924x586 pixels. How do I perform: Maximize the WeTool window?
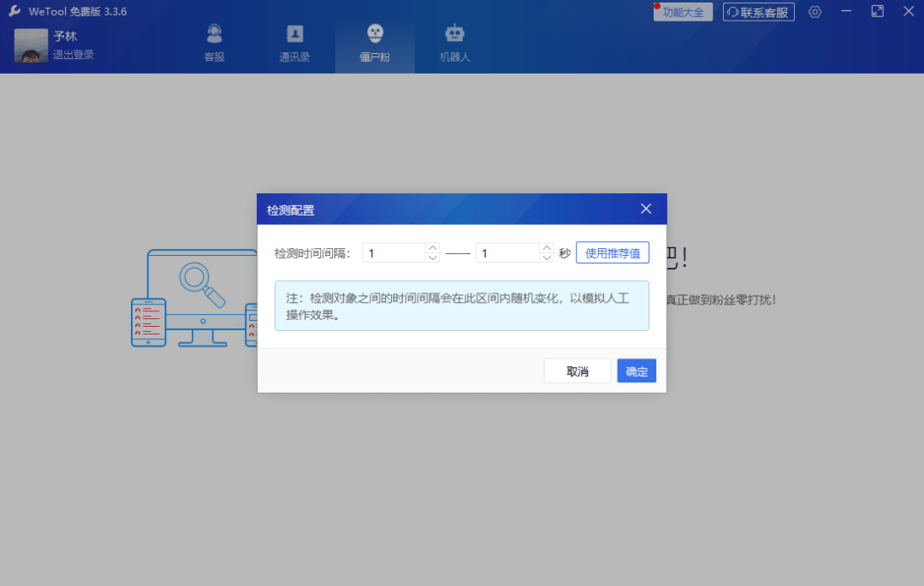[x=878, y=11]
